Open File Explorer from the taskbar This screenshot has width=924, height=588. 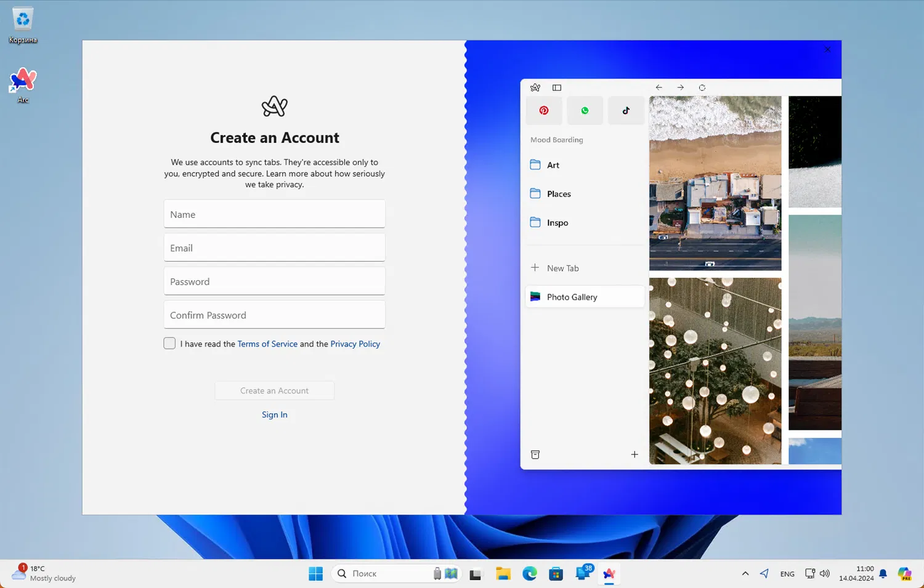[503, 574]
